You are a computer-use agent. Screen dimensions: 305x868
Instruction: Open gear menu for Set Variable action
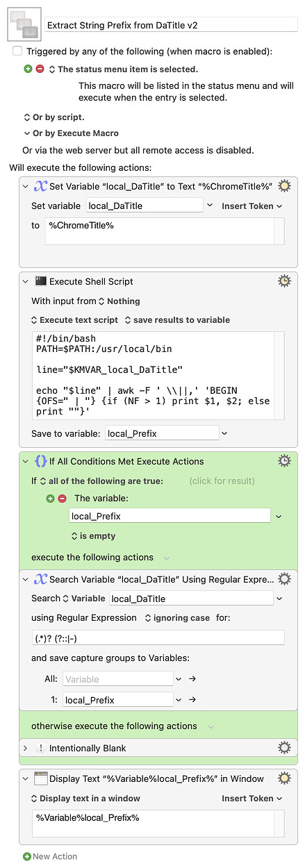(284, 185)
